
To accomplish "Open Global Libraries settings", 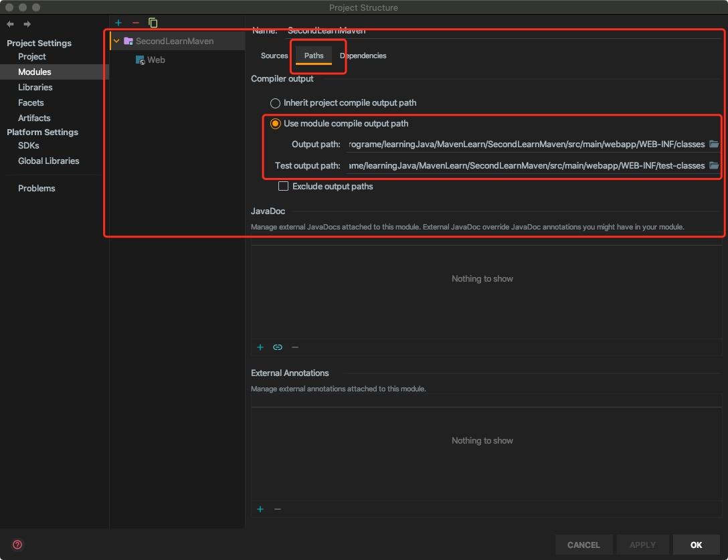I will tap(49, 161).
